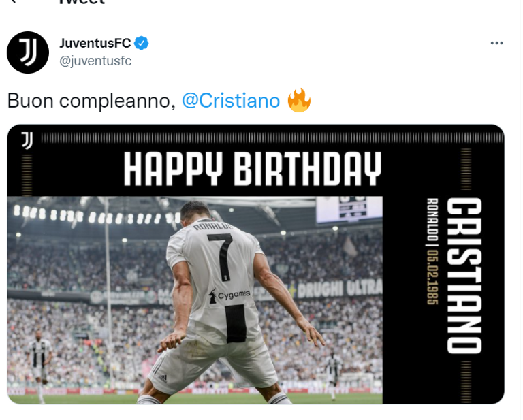Click the number 7 on the jersey
523x420 pixels.
click(221, 257)
